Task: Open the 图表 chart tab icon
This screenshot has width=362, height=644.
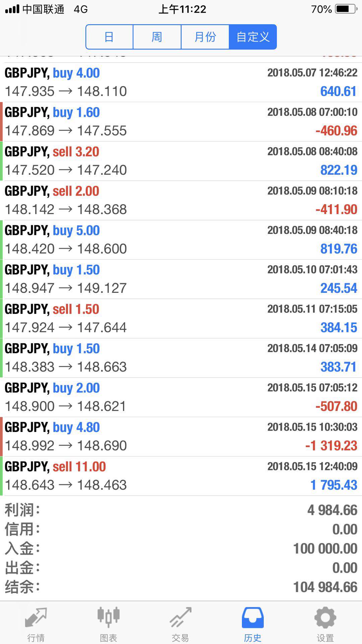Action: tap(108, 618)
